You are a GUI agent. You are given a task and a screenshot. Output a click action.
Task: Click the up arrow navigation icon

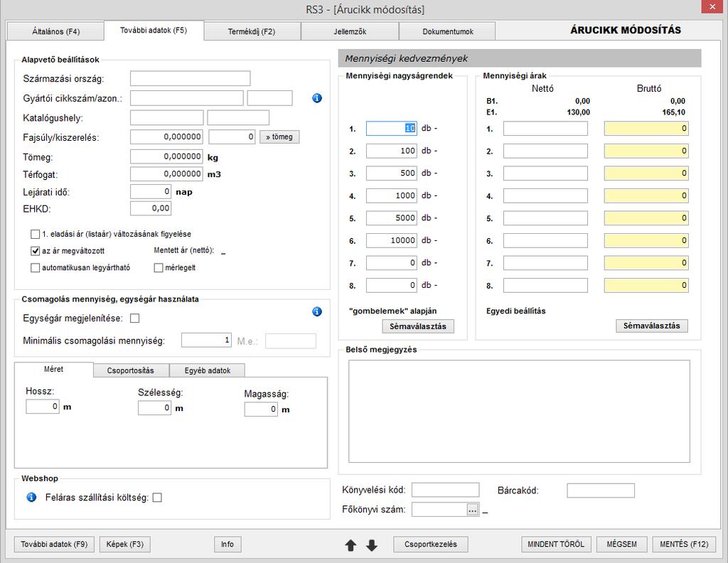[351, 545]
